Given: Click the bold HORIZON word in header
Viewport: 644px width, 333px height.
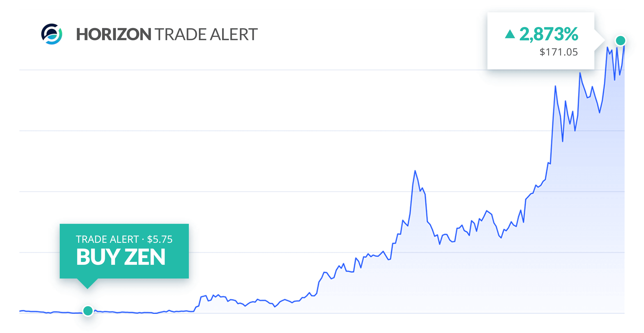Looking at the screenshot, I should pyautogui.click(x=114, y=34).
